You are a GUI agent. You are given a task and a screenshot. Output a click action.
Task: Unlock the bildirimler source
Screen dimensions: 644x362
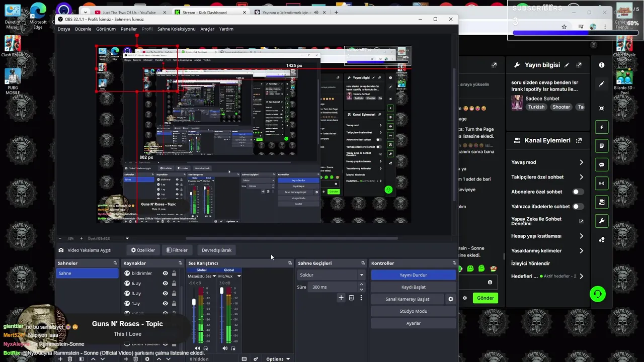tap(174, 274)
